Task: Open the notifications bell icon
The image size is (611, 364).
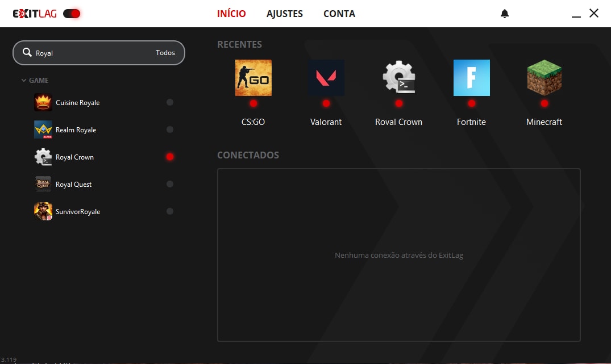Action: [x=505, y=14]
